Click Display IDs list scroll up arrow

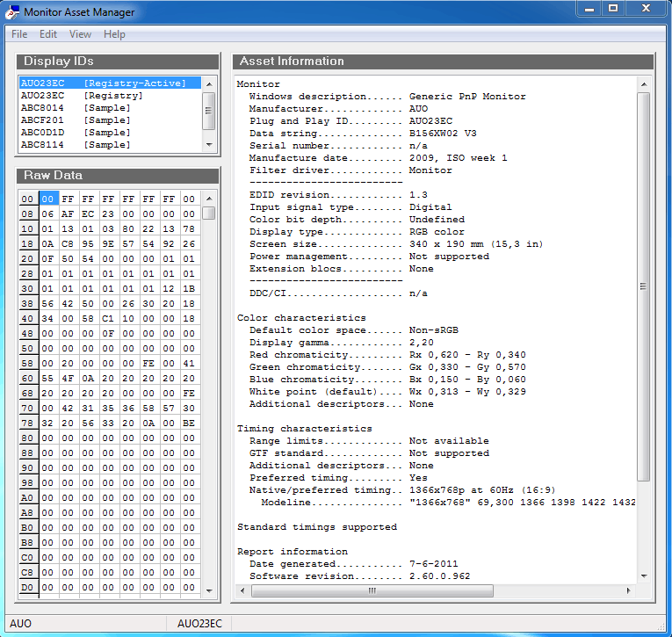click(x=209, y=84)
